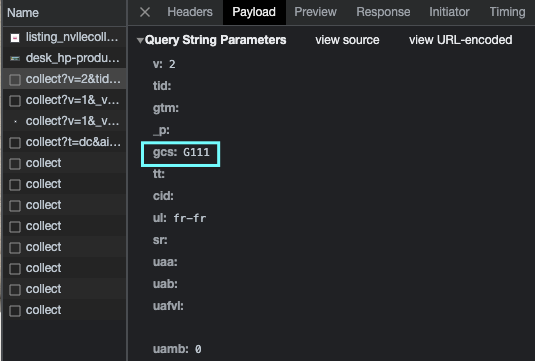Viewport: 535px width, 361px height.
Task: Click the 'ul: fr-fr' parameter
Action: 179,218
